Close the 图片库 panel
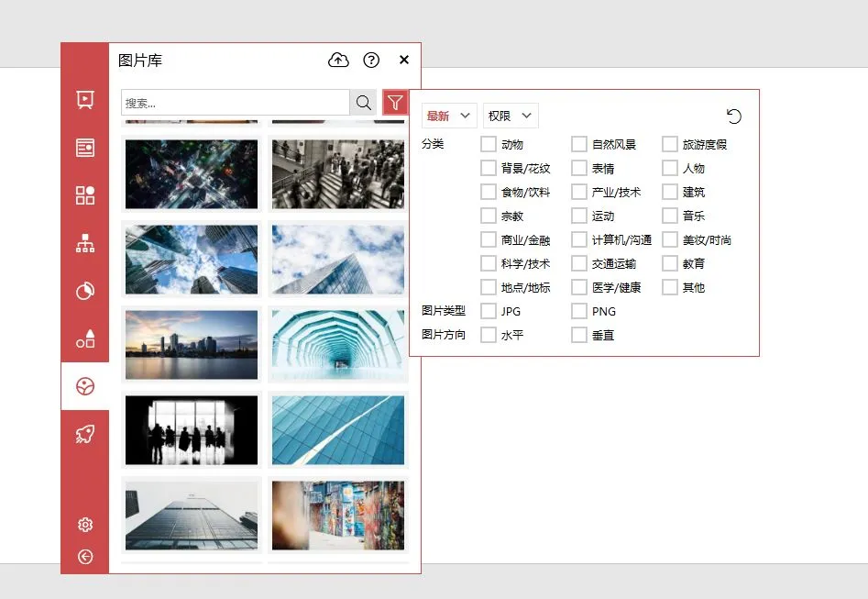 (x=404, y=60)
